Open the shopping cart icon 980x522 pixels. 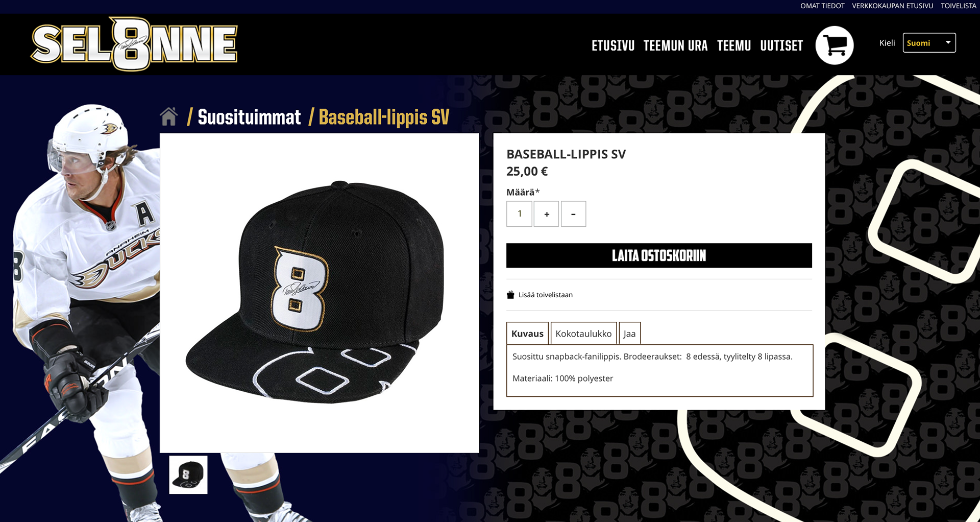[835, 45]
